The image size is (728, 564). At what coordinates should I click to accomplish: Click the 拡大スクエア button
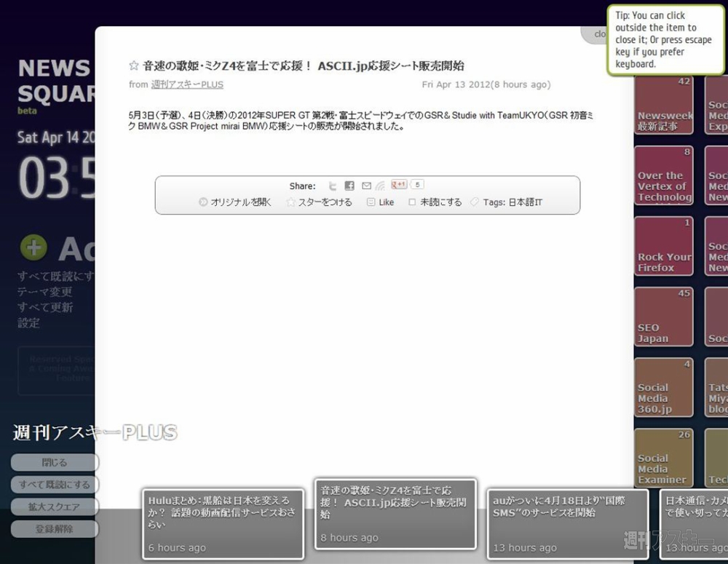(55, 507)
